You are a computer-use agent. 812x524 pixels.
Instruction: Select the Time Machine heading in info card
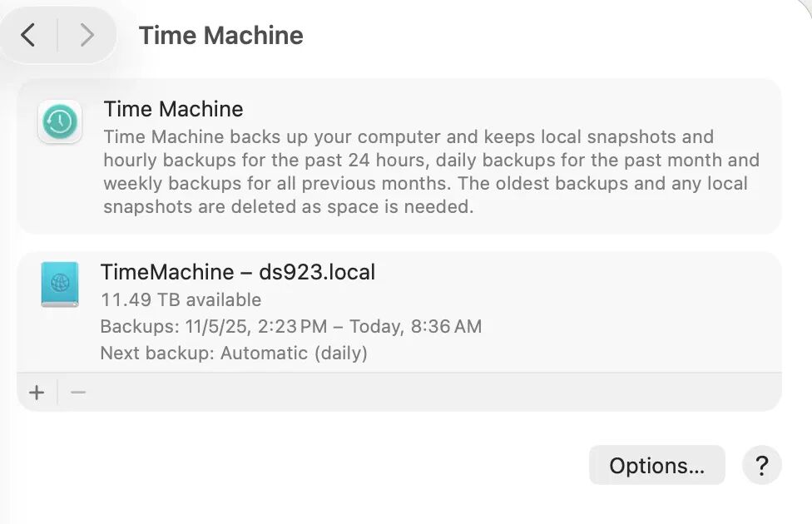coord(174,109)
